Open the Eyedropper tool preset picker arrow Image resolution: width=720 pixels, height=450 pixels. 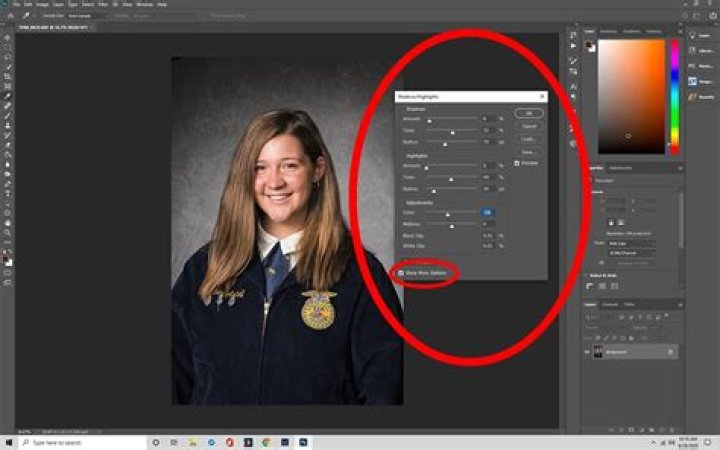(34, 16)
